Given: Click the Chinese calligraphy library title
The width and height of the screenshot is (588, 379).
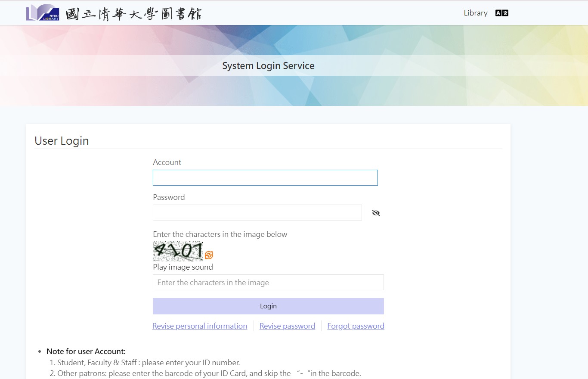Looking at the screenshot, I should coord(133,13).
